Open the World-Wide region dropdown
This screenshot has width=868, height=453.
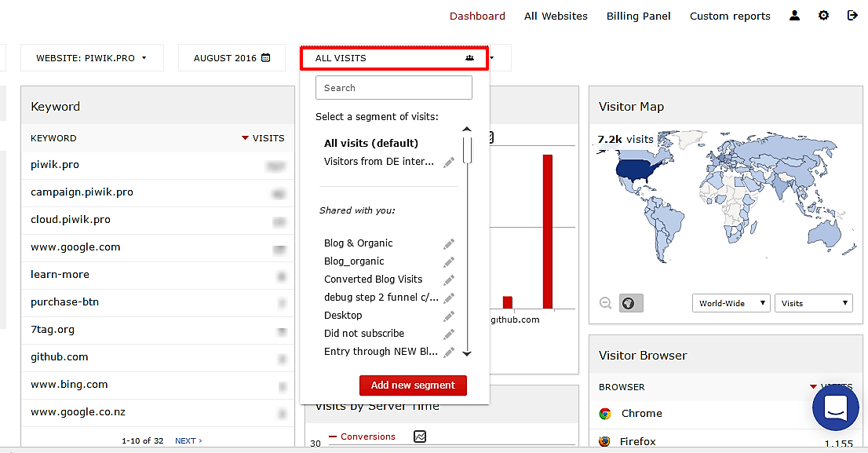731,303
